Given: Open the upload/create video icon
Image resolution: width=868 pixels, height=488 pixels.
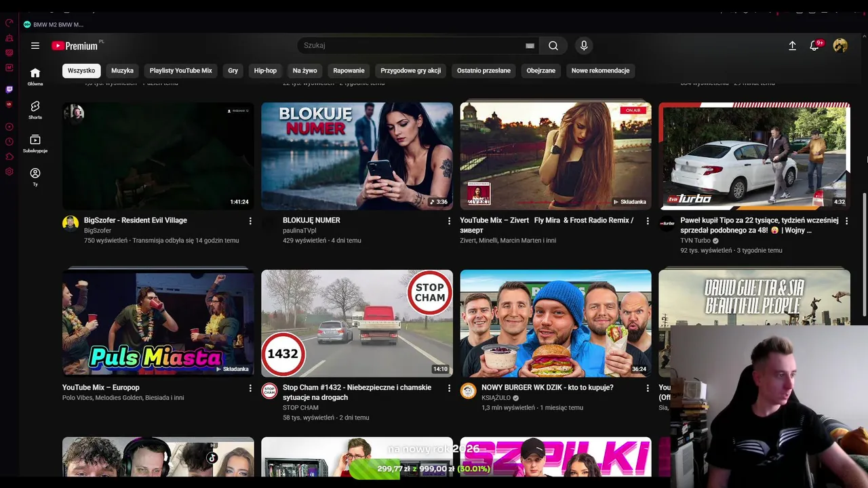Looking at the screenshot, I should [792, 45].
